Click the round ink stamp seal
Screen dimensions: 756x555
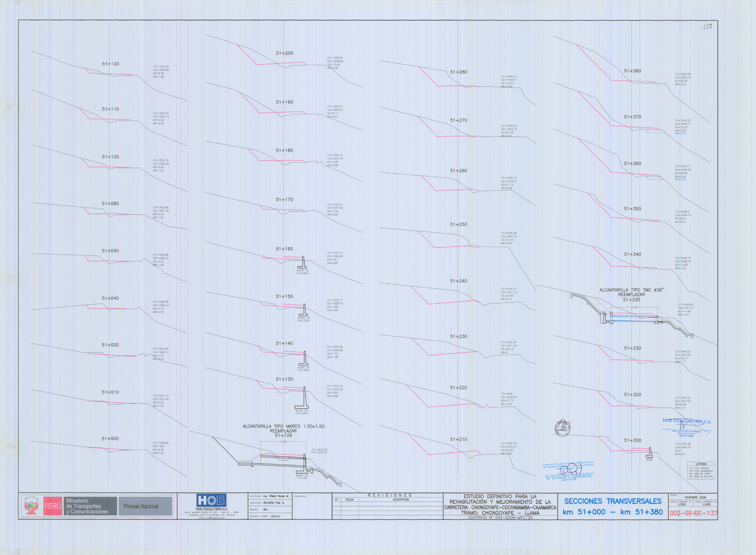(x=563, y=428)
